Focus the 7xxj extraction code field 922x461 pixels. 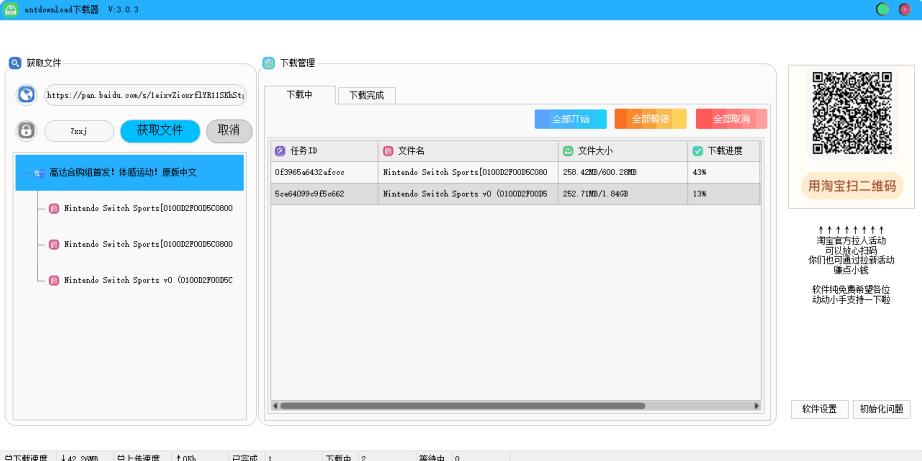click(x=79, y=131)
